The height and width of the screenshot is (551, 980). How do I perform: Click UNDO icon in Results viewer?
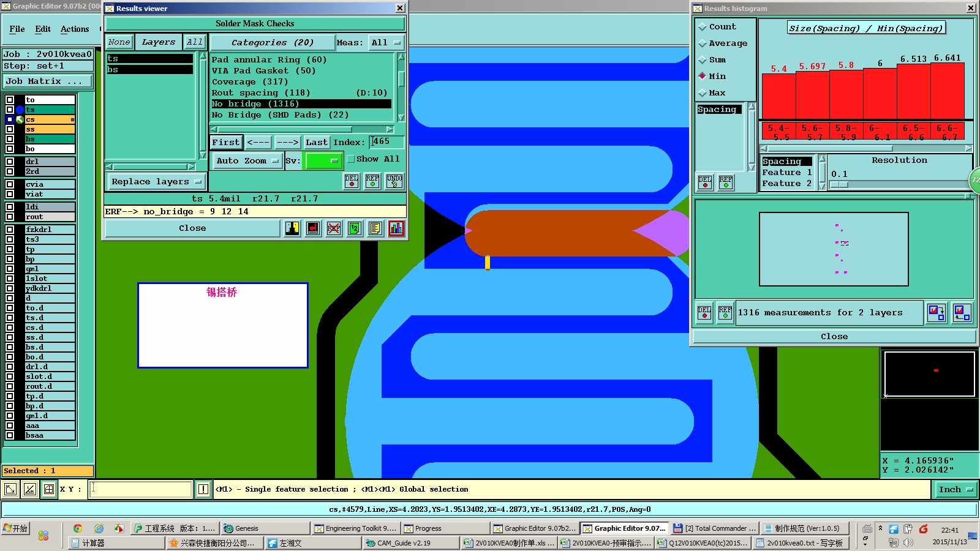point(394,181)
